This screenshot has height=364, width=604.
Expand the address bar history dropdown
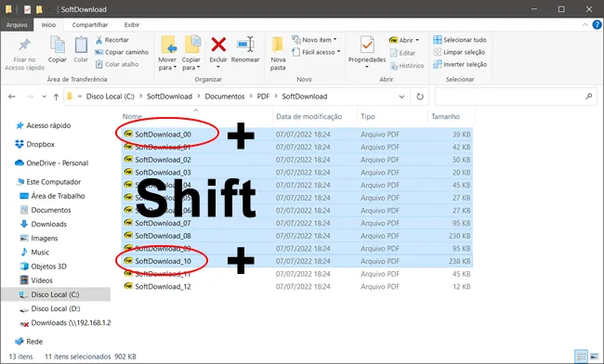tap(401, 97)
